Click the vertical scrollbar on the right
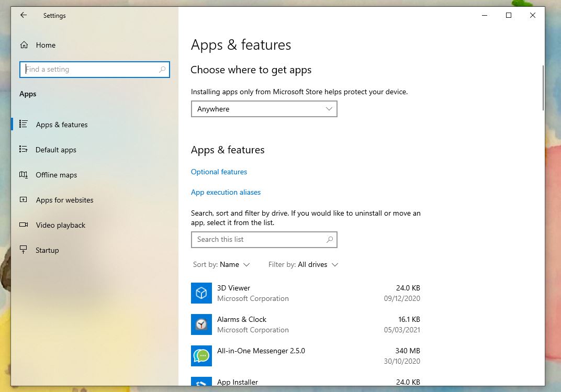Screen dimensions: 561x392 [543, 88]
